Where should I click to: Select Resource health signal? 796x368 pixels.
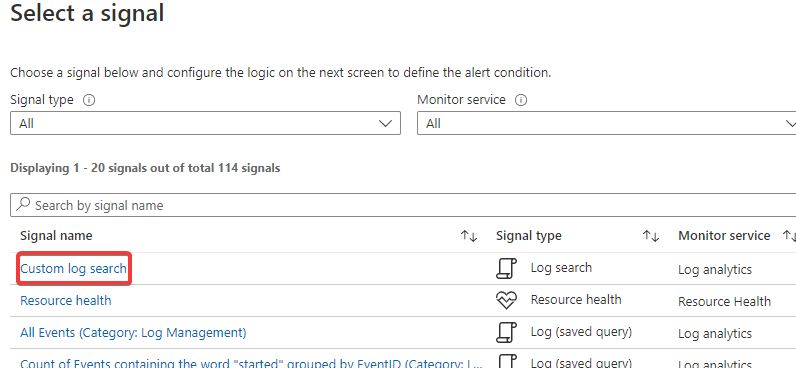(65, 300)
